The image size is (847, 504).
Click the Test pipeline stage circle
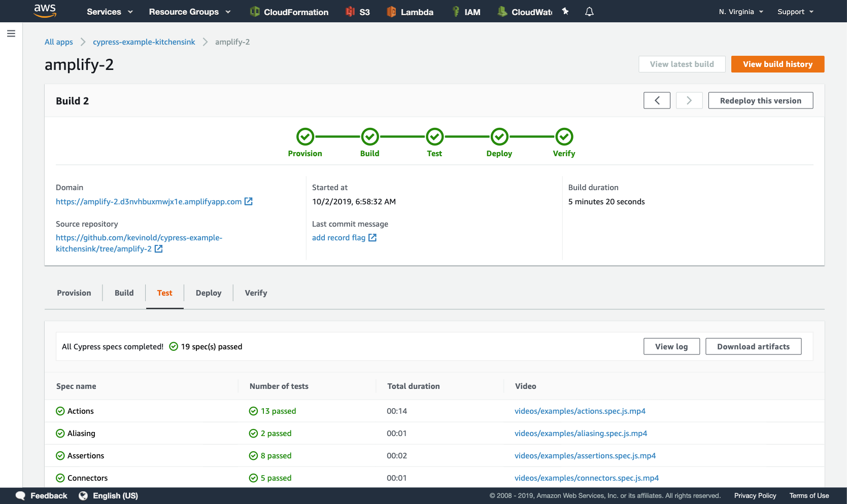(434, 136)
